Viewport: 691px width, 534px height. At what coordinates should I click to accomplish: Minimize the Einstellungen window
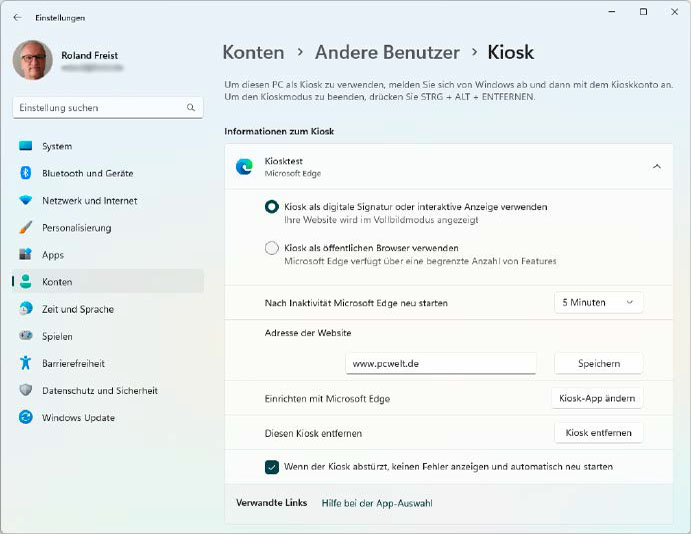pos(612,12)
